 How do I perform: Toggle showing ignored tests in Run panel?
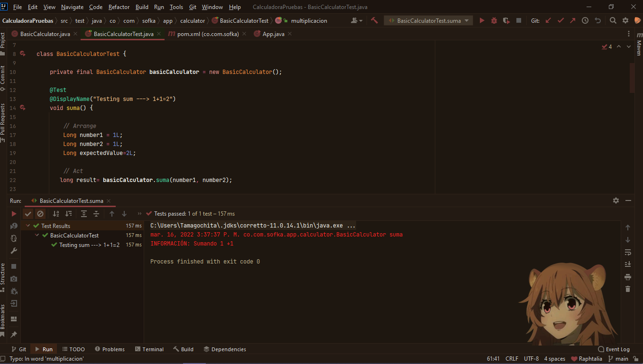[x=41, y=213]
